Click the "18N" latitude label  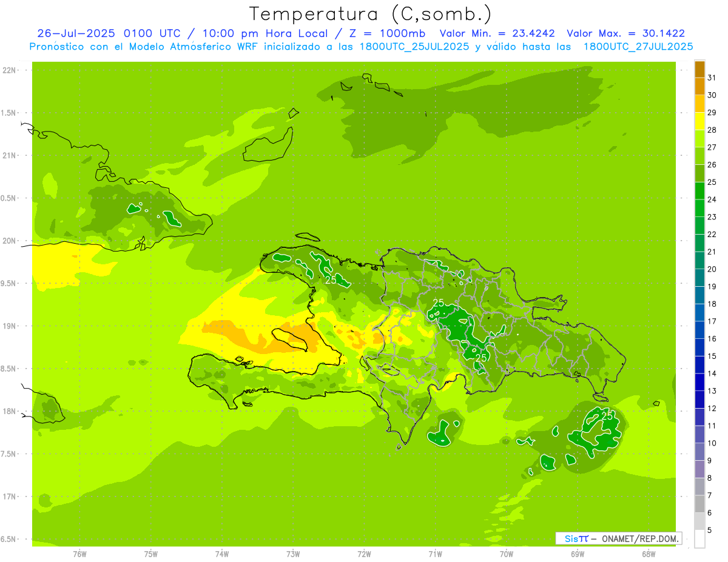point(9,411)
